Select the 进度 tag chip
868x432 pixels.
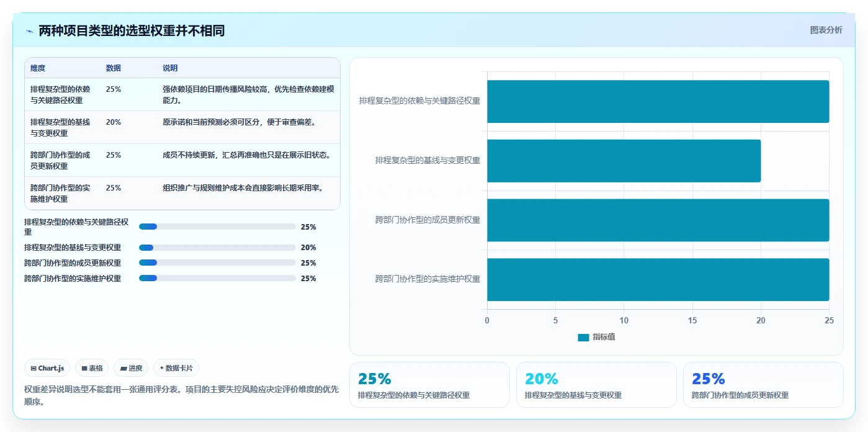pyautogui.click(x=131, y=368)
